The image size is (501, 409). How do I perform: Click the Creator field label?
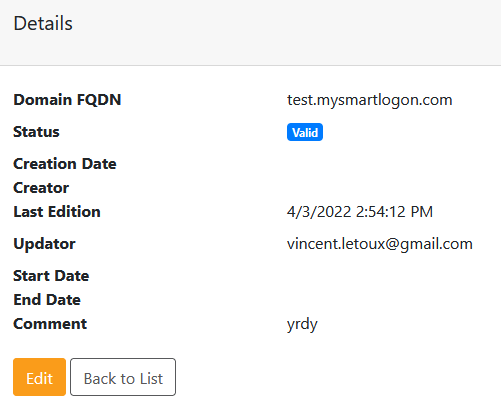click(41, 188)
